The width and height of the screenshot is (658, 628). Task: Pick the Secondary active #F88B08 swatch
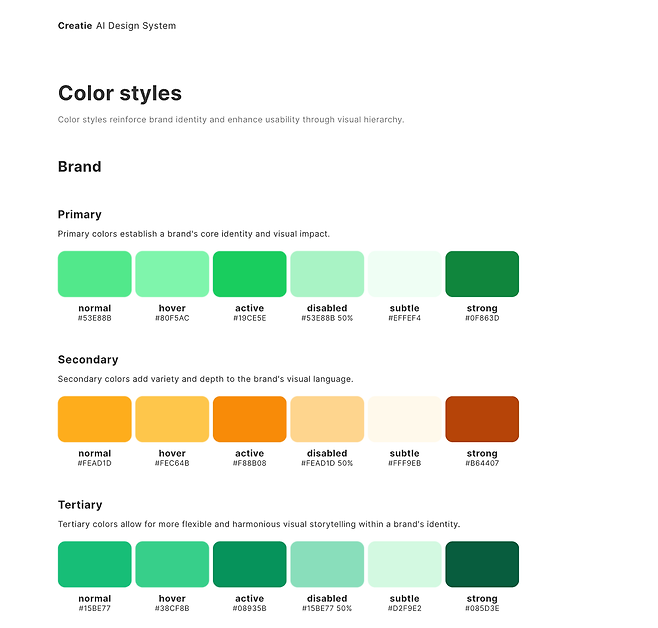(x=250, y=419)
